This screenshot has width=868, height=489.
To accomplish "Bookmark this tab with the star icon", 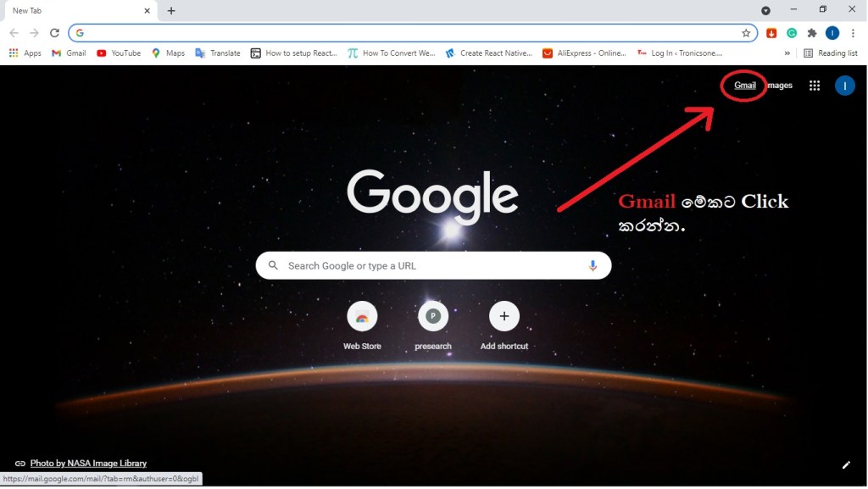I will click(746, 33).
